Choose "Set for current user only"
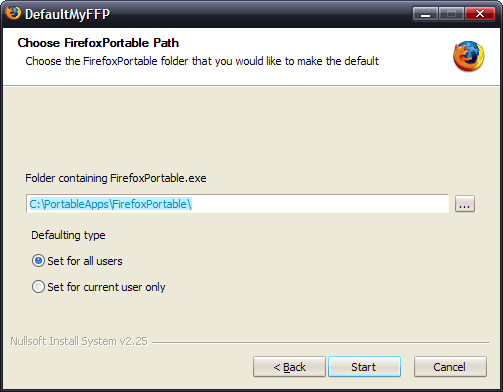 click(98, 287)
